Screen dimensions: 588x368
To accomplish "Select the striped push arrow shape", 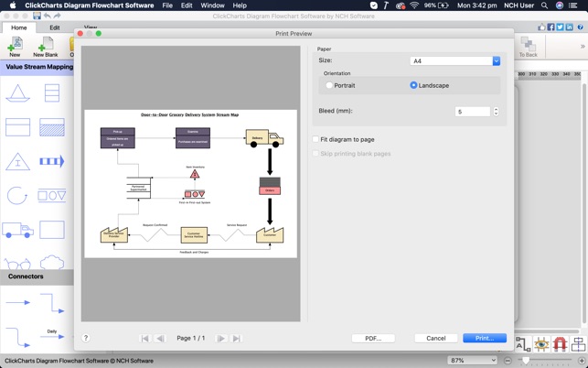I will [52, 161].
